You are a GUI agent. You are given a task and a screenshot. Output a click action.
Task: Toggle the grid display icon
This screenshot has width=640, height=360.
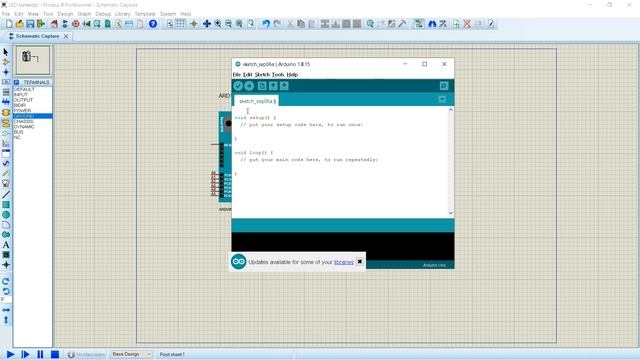180,24
